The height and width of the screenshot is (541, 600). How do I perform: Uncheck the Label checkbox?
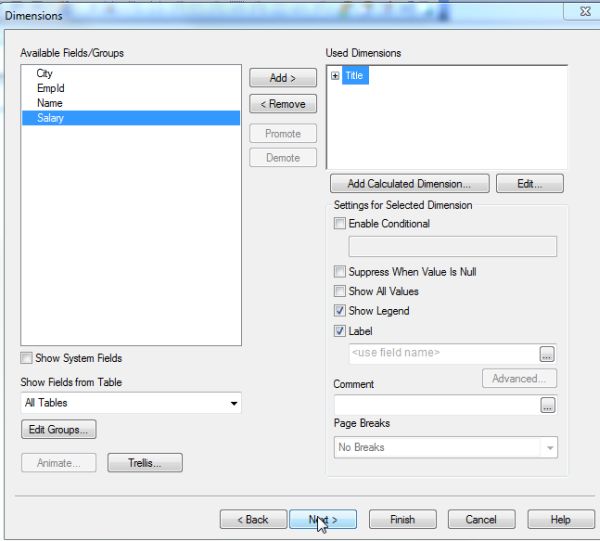point(339,331)
